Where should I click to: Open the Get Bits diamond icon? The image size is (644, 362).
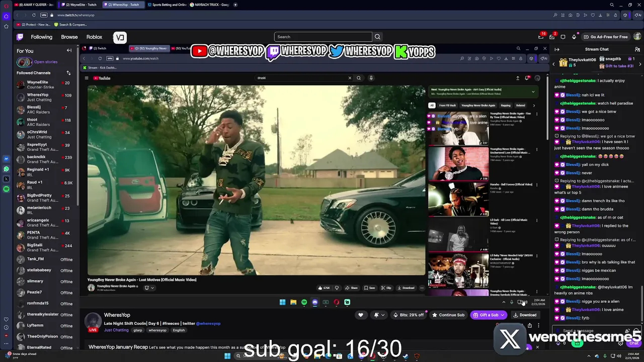574,37
